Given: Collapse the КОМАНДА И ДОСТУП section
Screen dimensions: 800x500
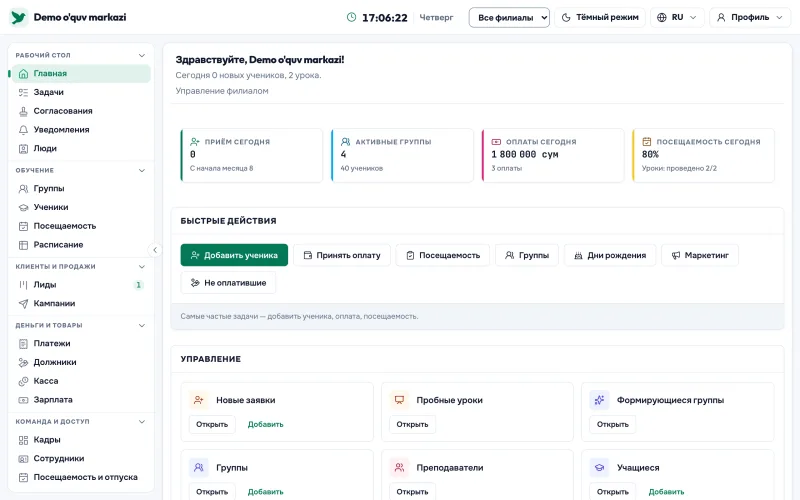Looking at the screenshot, I should (x=142, y=422).
